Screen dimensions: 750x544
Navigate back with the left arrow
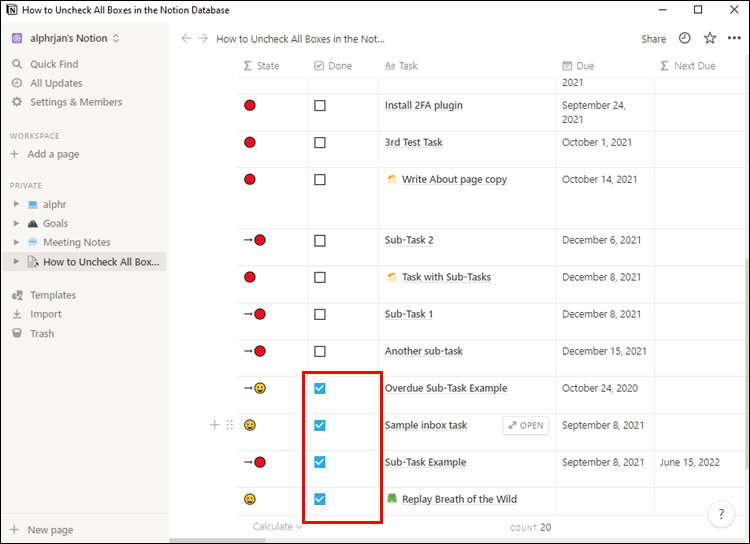(185, 39)
